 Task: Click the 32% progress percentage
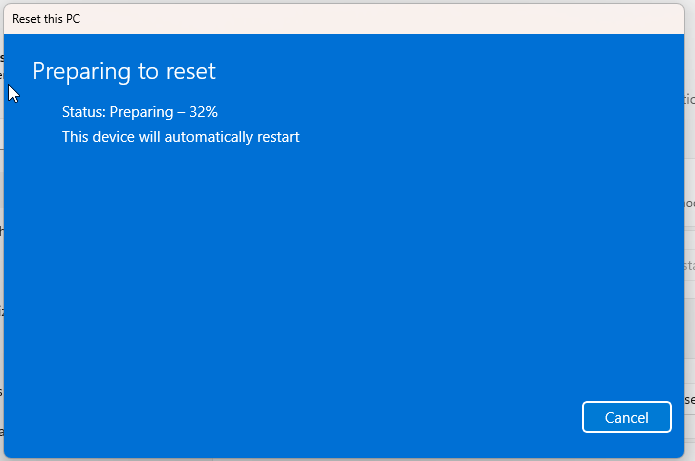tap(203, 112)
